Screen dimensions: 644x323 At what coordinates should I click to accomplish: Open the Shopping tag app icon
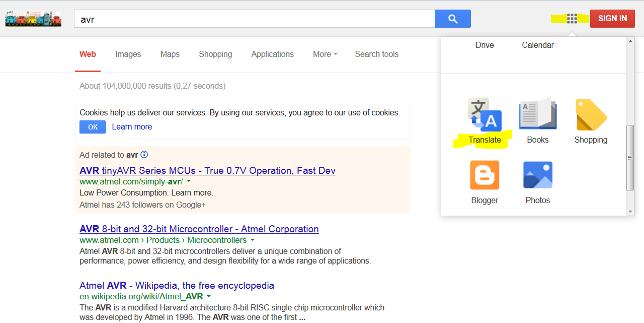[591, 114]
